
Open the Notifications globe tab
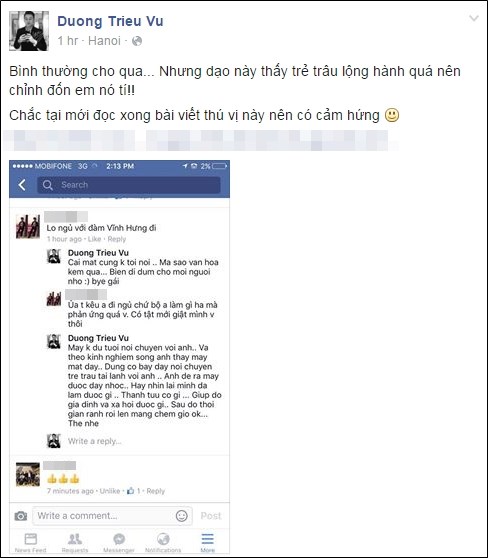pyautogui.click(x=163, y=543)
